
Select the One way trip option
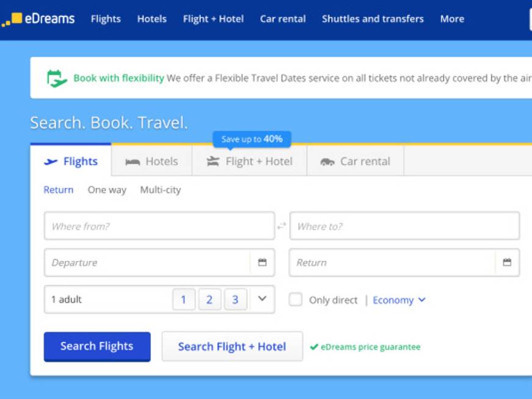(107, 189)
